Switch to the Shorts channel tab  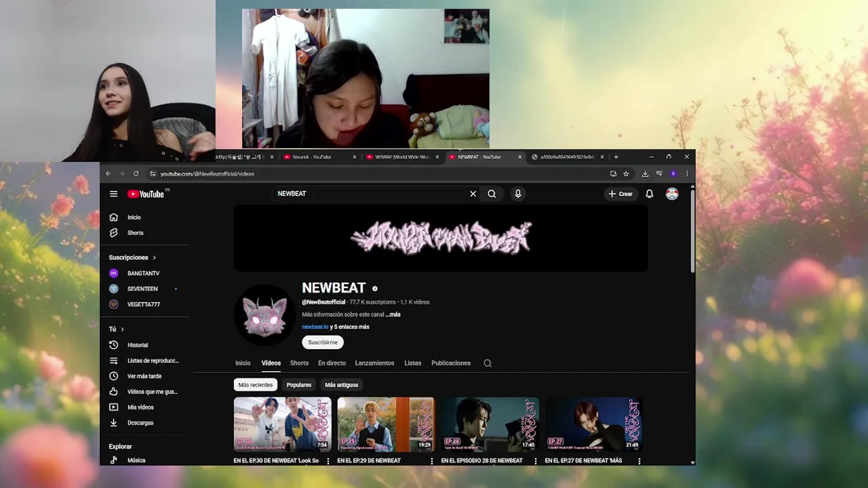(x=299, y=363)
